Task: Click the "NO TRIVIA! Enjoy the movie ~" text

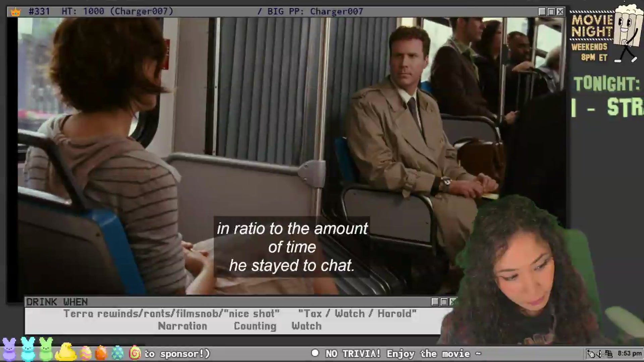Action: (404, 354)
